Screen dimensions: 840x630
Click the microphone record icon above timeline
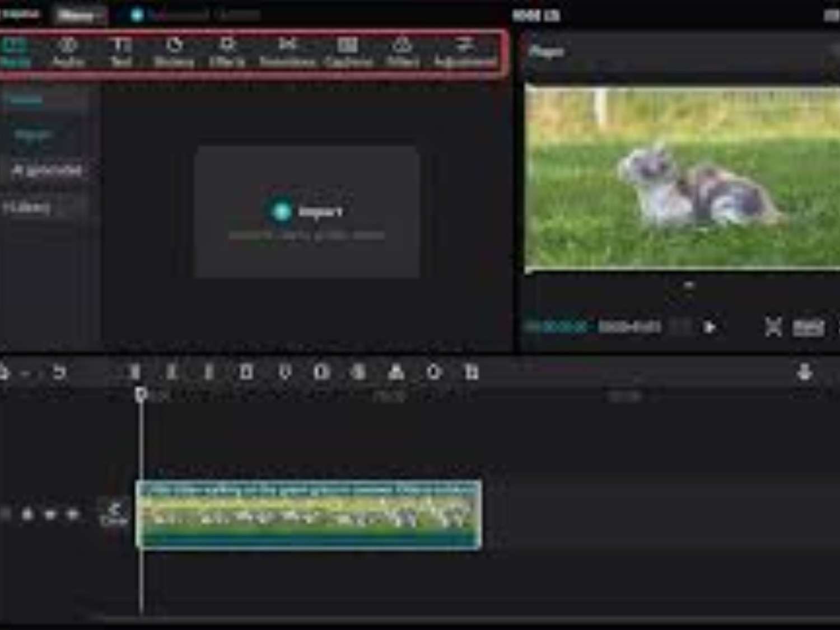(805, 372)
